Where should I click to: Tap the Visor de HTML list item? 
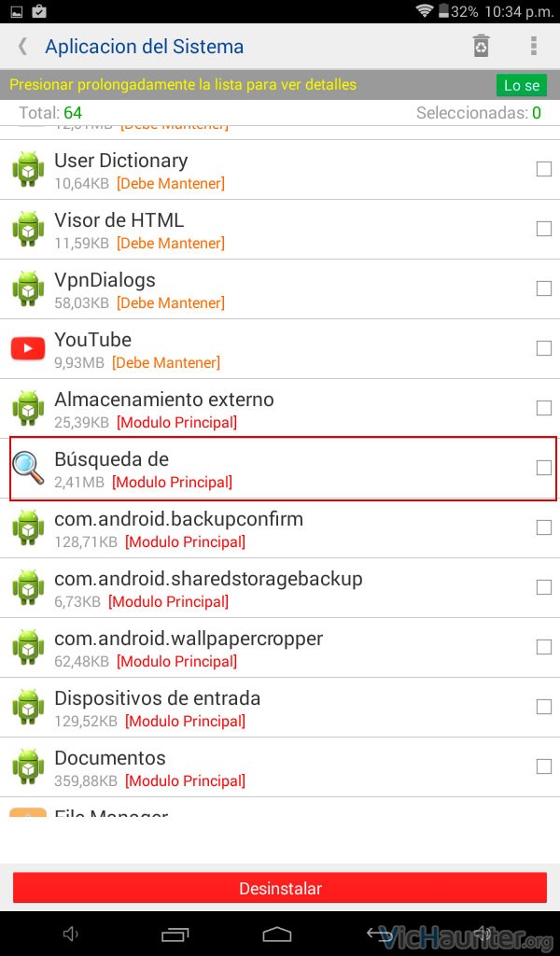click(x=280, y=230)
